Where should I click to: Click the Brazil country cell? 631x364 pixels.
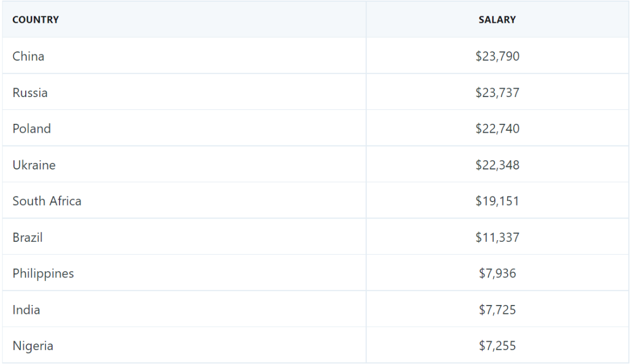click(27, 237)
